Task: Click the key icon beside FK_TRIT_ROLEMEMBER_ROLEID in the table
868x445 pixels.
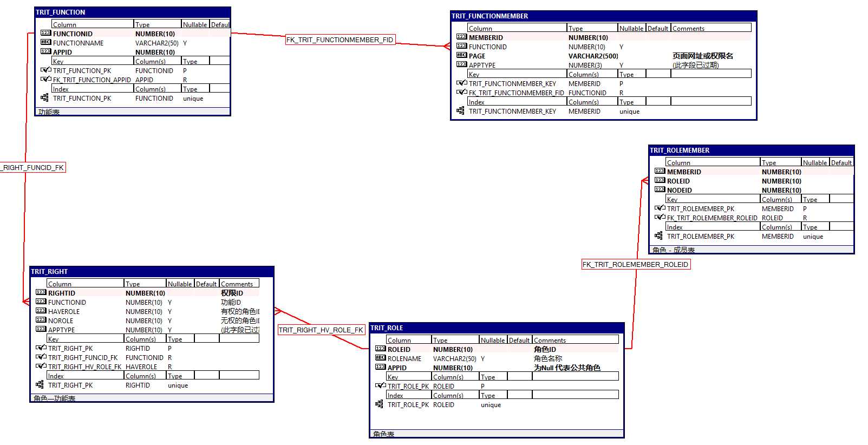Action: (660, 217)
